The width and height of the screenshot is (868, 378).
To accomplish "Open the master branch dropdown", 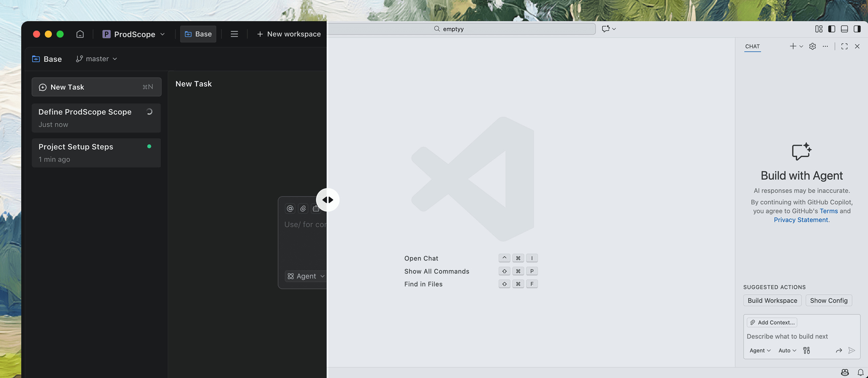I will pyautogui.click(x=97, y=59).
